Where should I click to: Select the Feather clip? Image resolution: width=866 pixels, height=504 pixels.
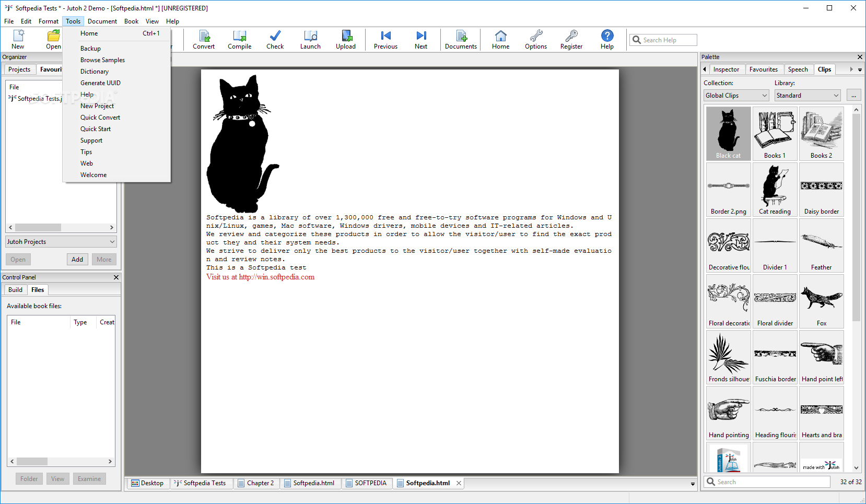pos(822,245)
